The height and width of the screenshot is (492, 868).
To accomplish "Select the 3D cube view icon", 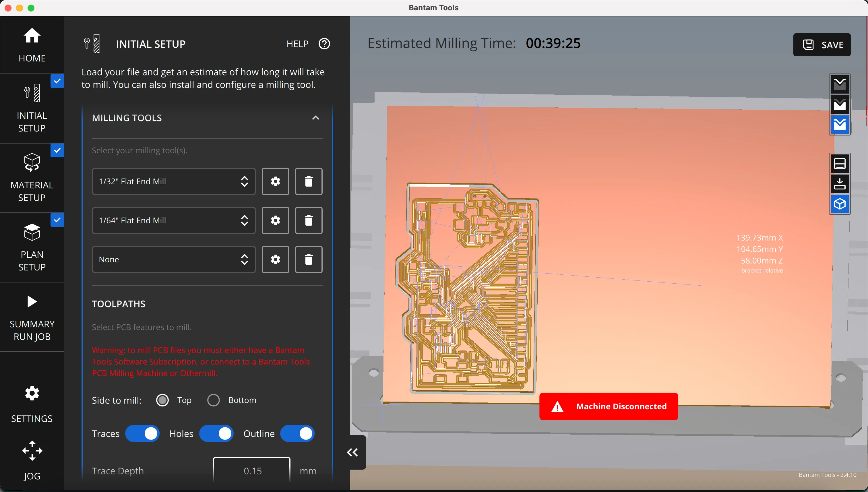I will tap(840, 204).
